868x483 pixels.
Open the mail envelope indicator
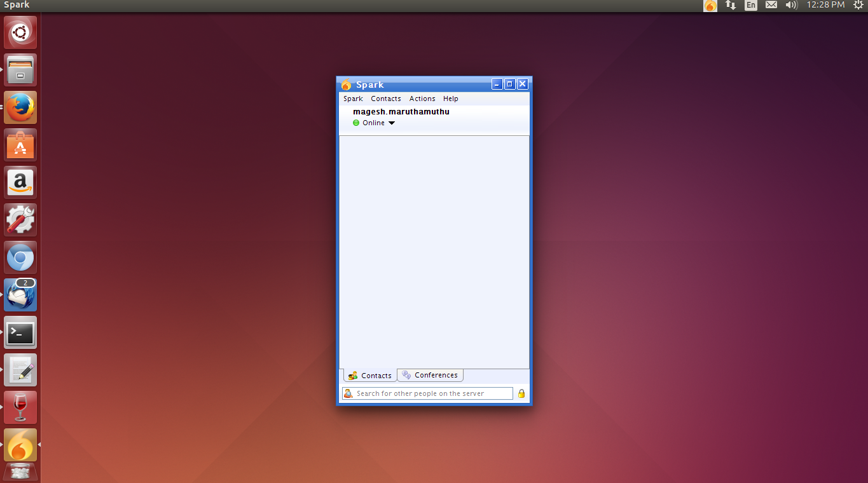click(x=771, y=5)
